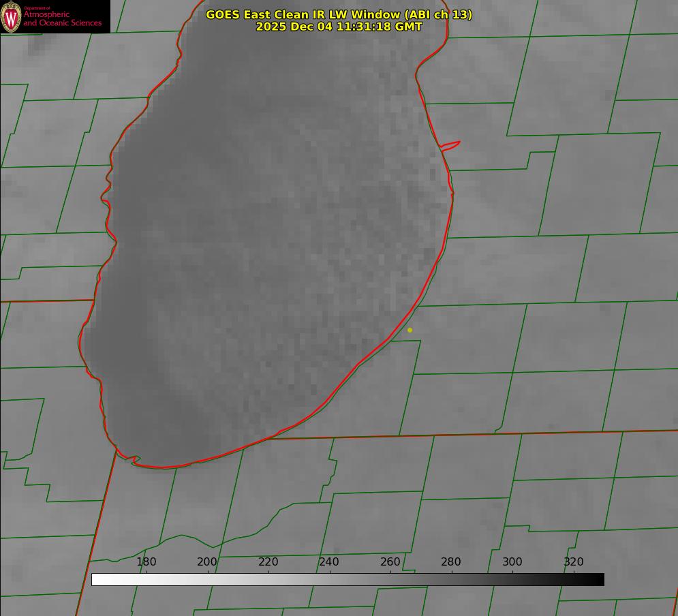Click the 320 colorbar label
This screenshot has height=616, width=678.
point(574,561)
